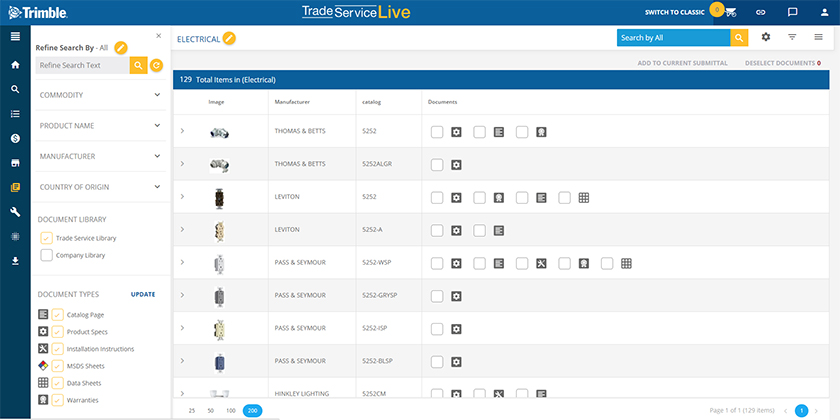Open the document library icon in sidebar
Screen dimensions: 840x420
15,188
